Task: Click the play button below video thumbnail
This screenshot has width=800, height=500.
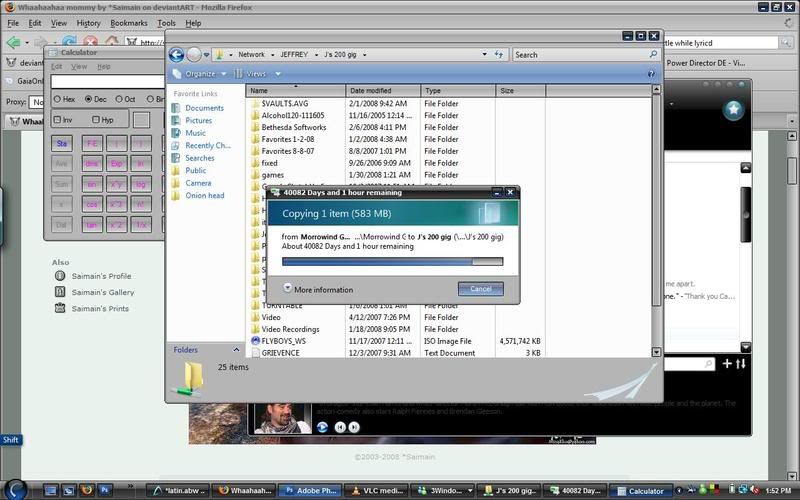Action: [x=322, y=427]
